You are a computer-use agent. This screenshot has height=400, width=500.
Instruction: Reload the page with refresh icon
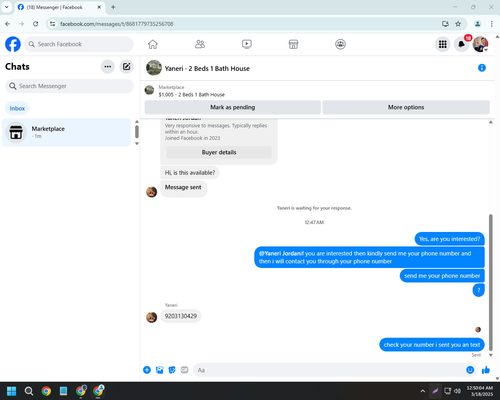tap(35, 24)
